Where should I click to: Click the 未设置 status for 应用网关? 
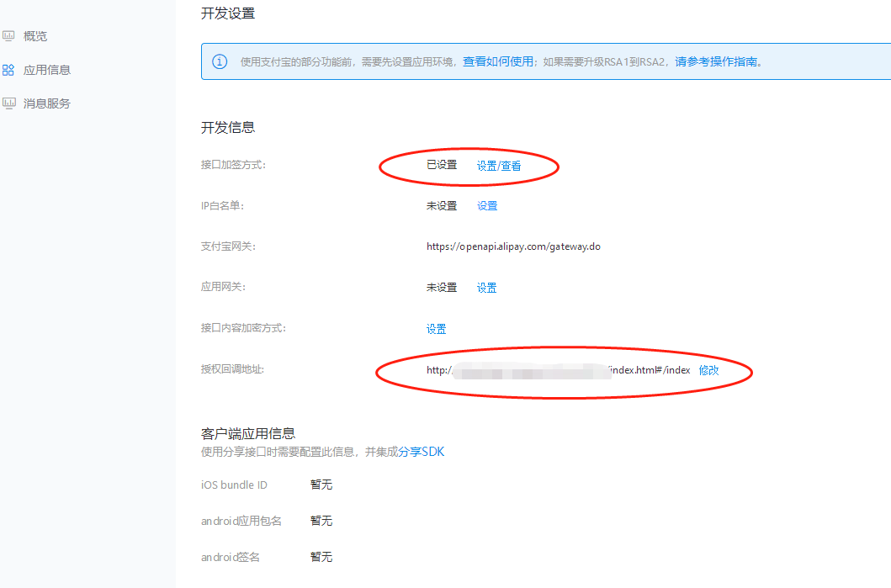(x=442, y=288)
